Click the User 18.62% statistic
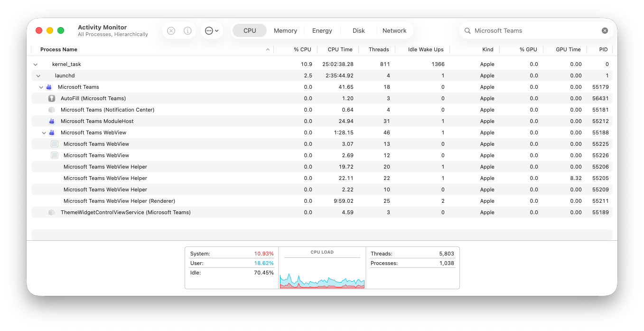Viewport: 644px width, 331px height. pyautogui.click(x=232, y=263)
